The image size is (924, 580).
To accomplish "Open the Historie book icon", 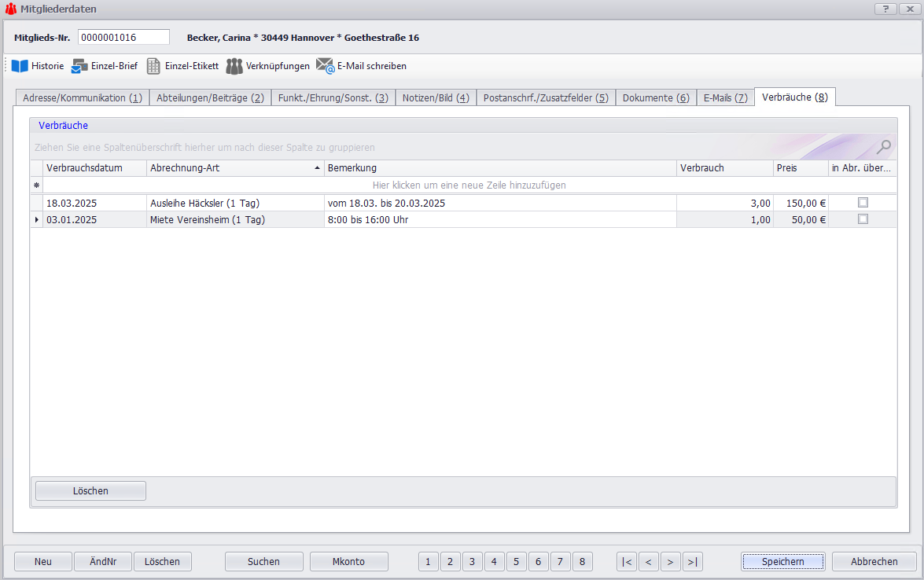I will pos(20,66).
